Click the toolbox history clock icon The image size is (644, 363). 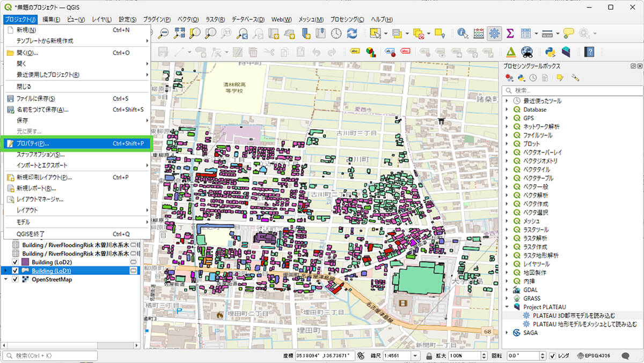coord(533,78)
